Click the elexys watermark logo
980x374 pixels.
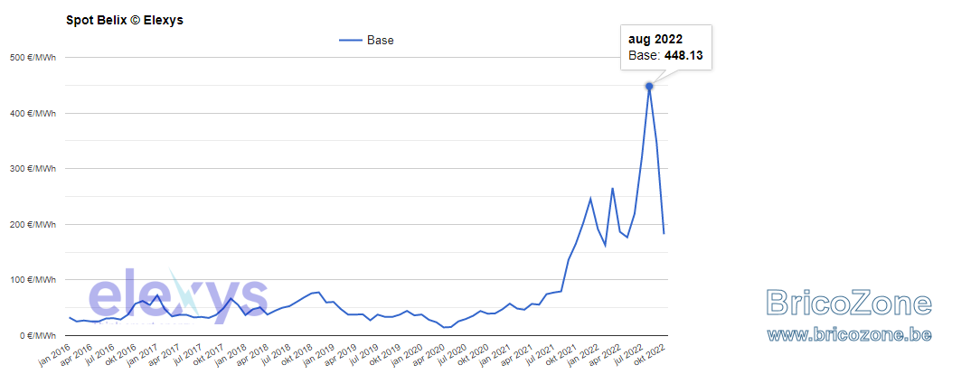(178, 294)
